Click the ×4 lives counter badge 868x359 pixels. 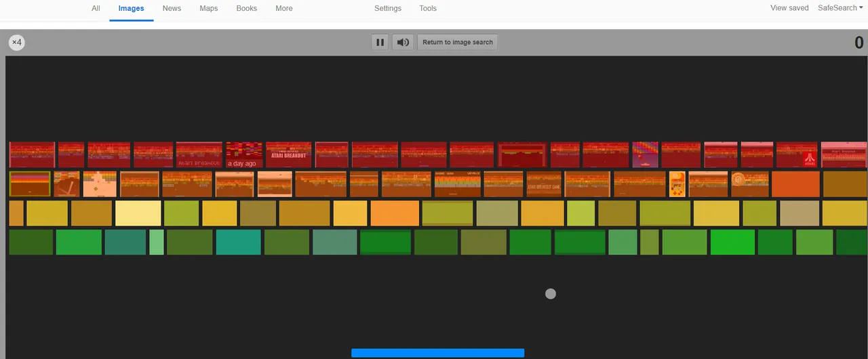click(17, 42)
